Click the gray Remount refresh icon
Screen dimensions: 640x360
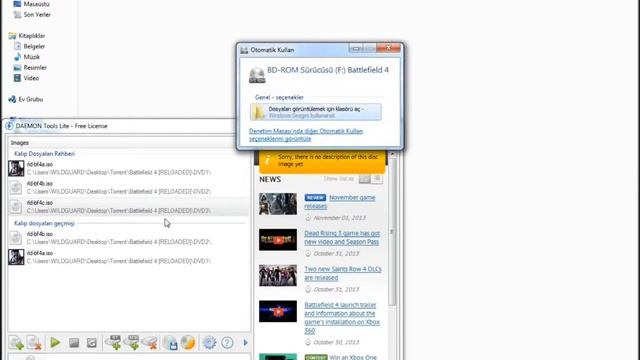tap(91, 342)
